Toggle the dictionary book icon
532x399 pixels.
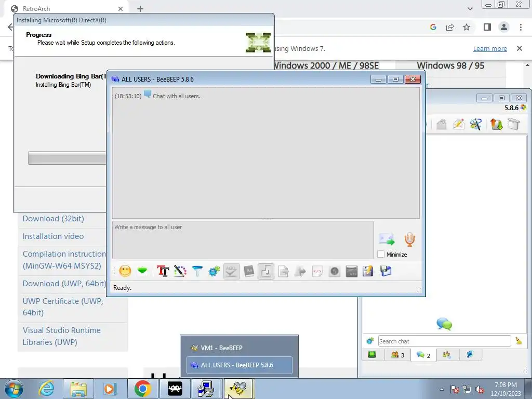point(249,271)
